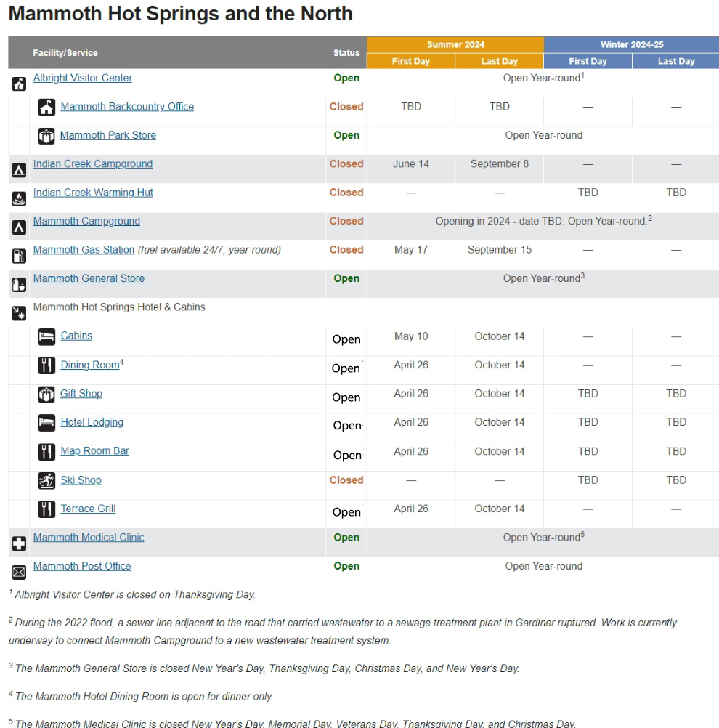
Task: Click the Albright Visitor Center building icon
Action: [x=20, y=84]
